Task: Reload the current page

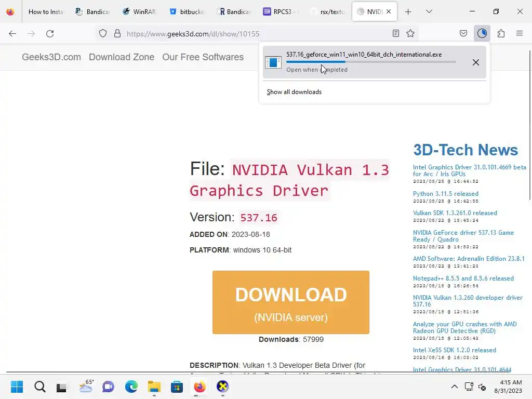Action: point(50,34)
